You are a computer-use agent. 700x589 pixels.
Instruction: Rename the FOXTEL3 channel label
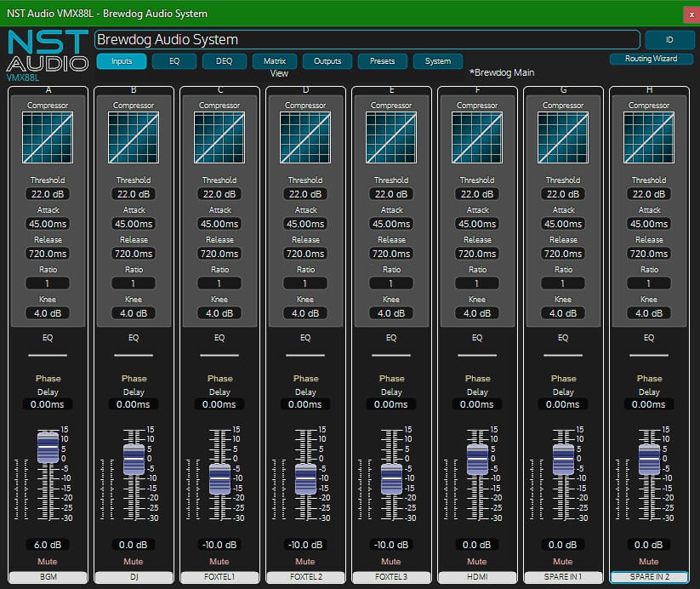click(391, 577)
